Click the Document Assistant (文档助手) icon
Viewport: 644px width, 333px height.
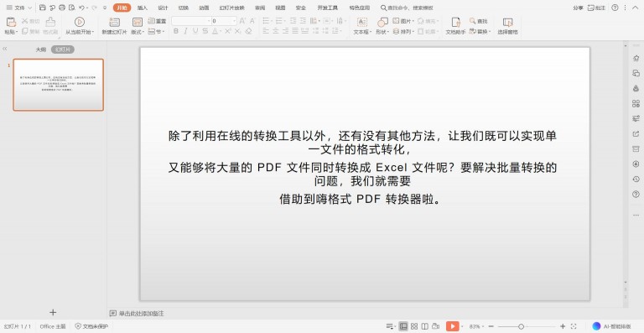[x=455, y=22]
